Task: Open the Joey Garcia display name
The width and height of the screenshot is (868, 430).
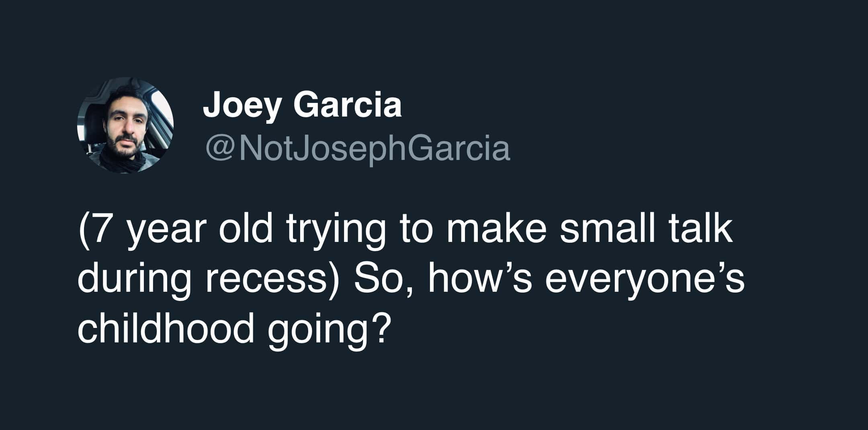Action: pos(302,105)
